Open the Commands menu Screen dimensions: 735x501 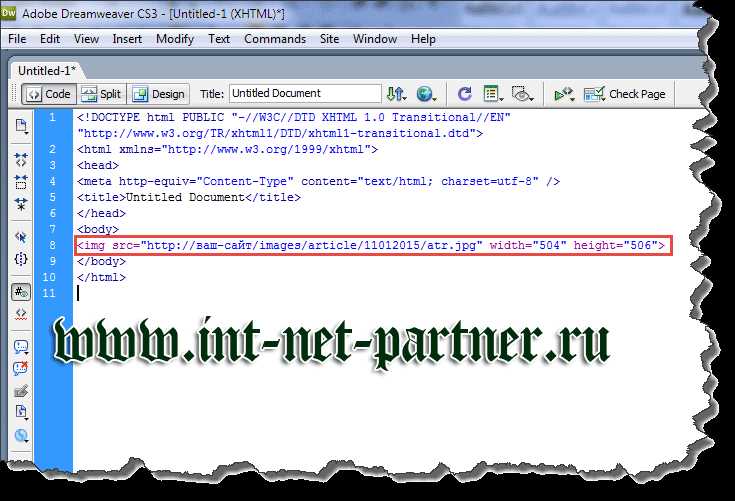(x=275, y=39)
